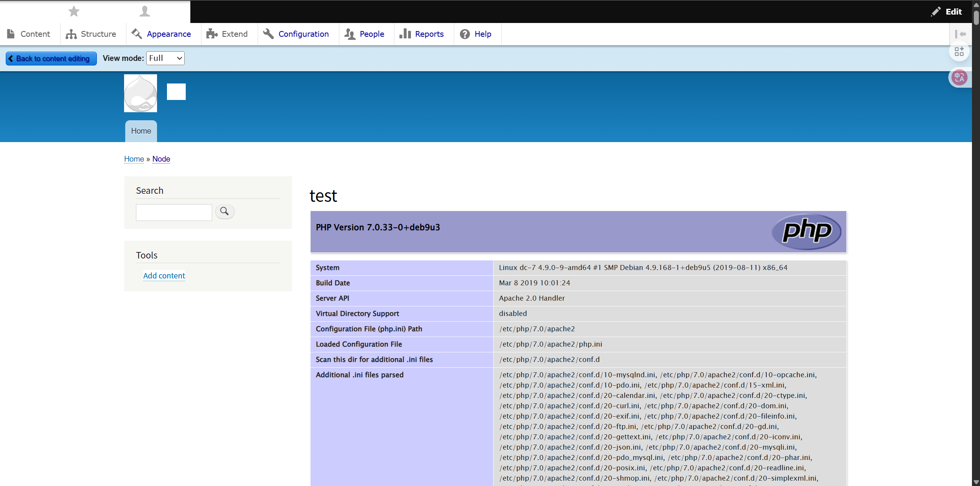Click the PHP logo image
The height and width of the screenshot is (486, 980).
point(806,231)
